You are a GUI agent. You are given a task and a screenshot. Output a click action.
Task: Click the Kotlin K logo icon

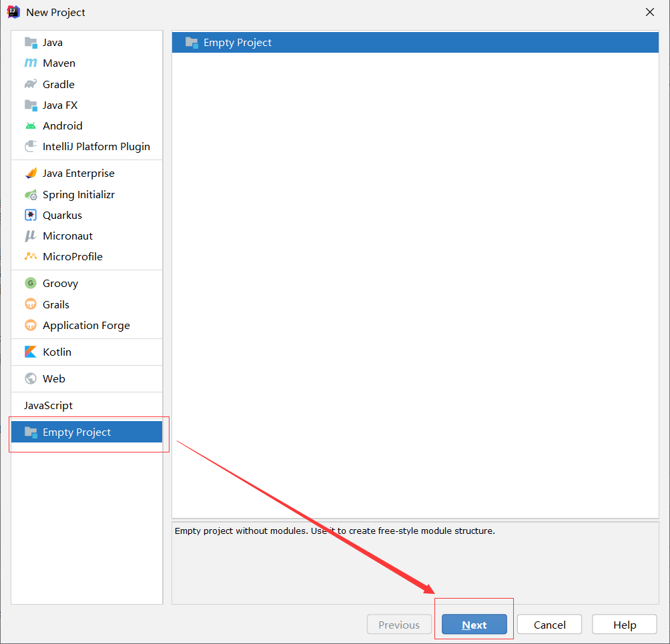31,352
